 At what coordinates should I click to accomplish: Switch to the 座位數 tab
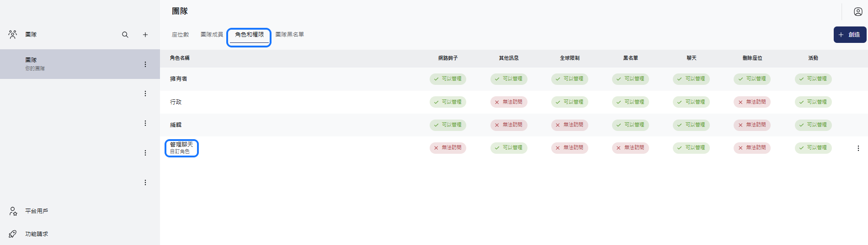[180, 35]
